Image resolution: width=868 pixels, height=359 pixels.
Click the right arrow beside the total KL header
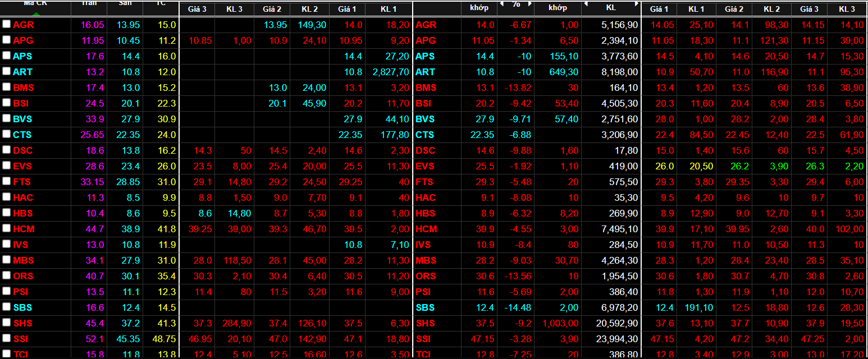coord(636,4)
